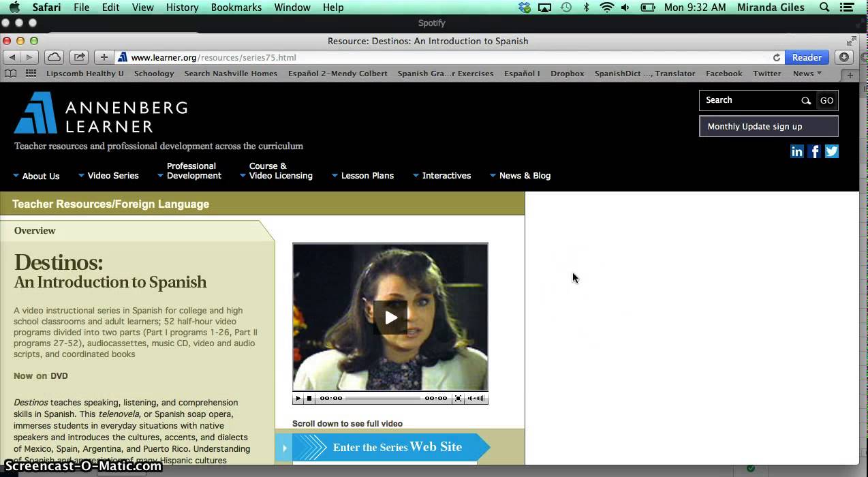Visit Annenberg Learner's LinkedIn page icon
The width and height of the screenshot is (868, 477).
pyautogui.click(x=796, y=151)
